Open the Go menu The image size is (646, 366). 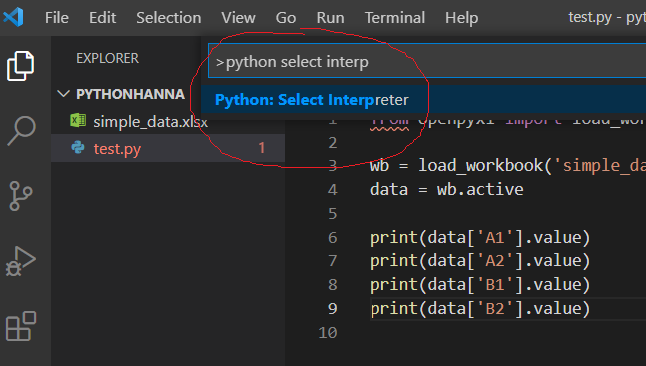286,18
